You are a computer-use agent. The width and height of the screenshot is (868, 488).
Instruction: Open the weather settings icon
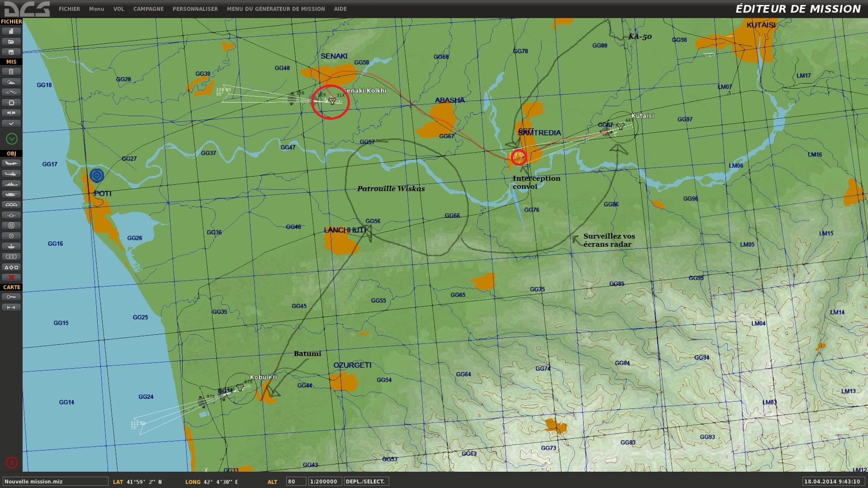[11, 82]
